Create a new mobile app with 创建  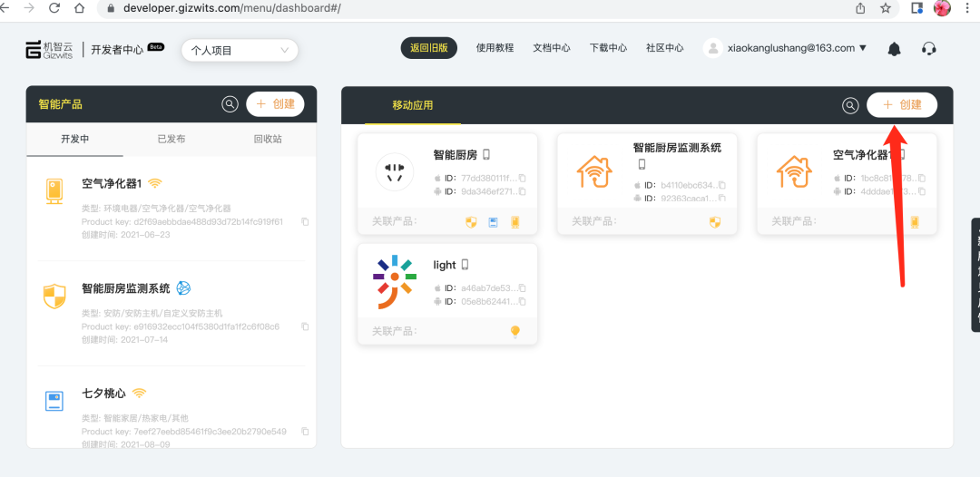902,105
